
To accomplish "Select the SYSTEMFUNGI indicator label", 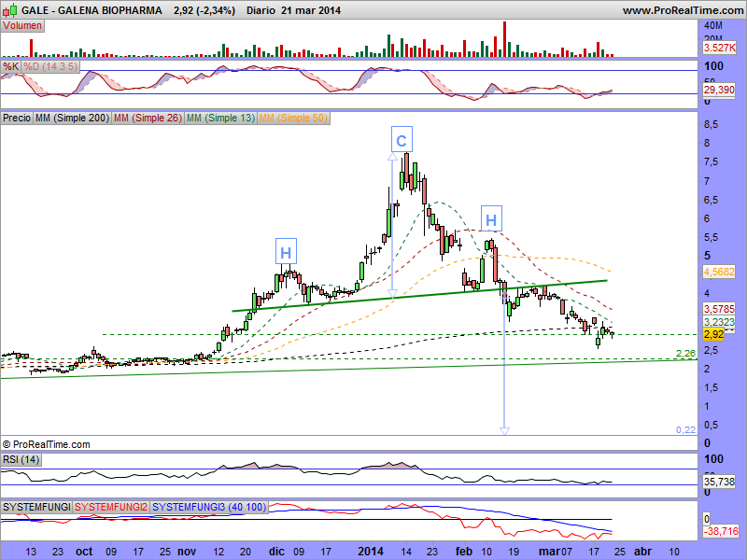I will pyautogui.click(x=36, y=507).
